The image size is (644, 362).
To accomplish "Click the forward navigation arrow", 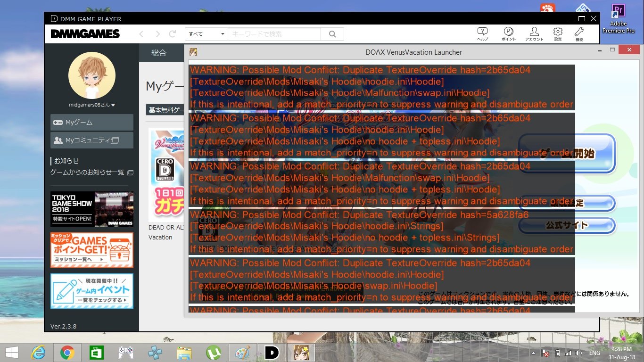I will pyautogui.click(x=157, y=34).
